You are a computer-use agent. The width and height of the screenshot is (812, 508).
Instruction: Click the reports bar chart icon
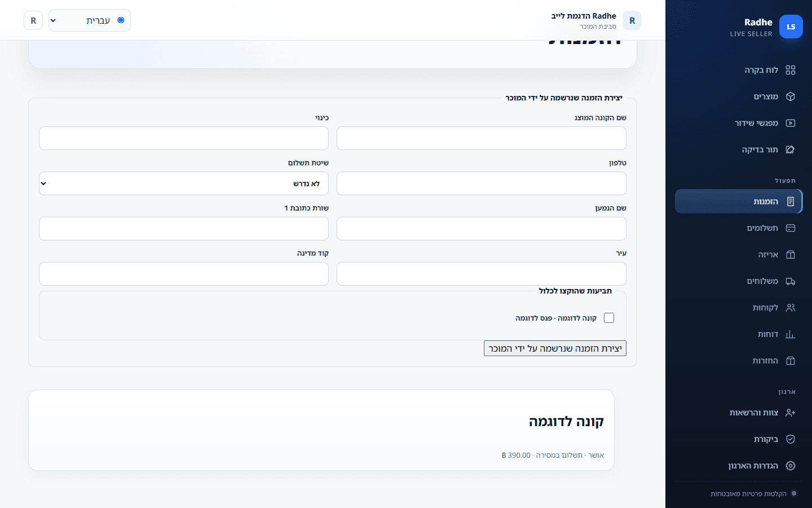pos(791,334)
